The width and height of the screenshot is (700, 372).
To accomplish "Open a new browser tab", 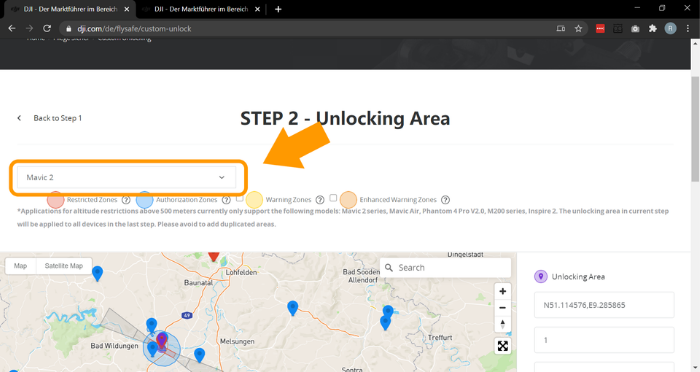I will point(278,9).
